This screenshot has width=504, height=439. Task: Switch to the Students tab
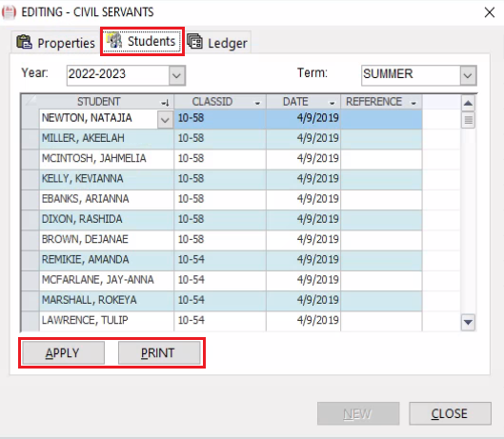[x=142, y=41]
